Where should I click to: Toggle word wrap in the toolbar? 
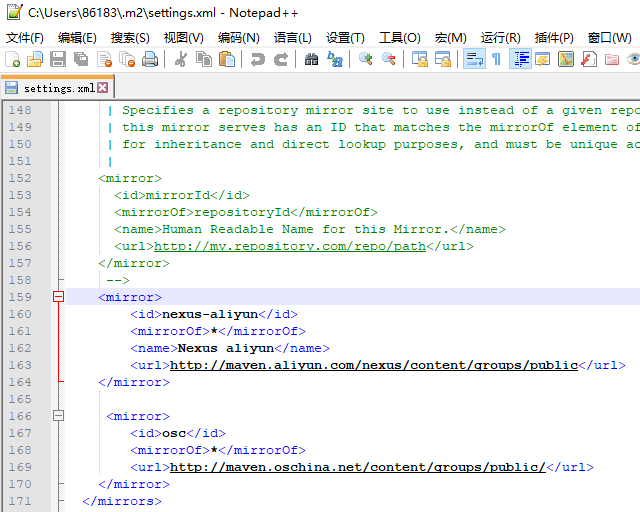(x=474, y=60)
